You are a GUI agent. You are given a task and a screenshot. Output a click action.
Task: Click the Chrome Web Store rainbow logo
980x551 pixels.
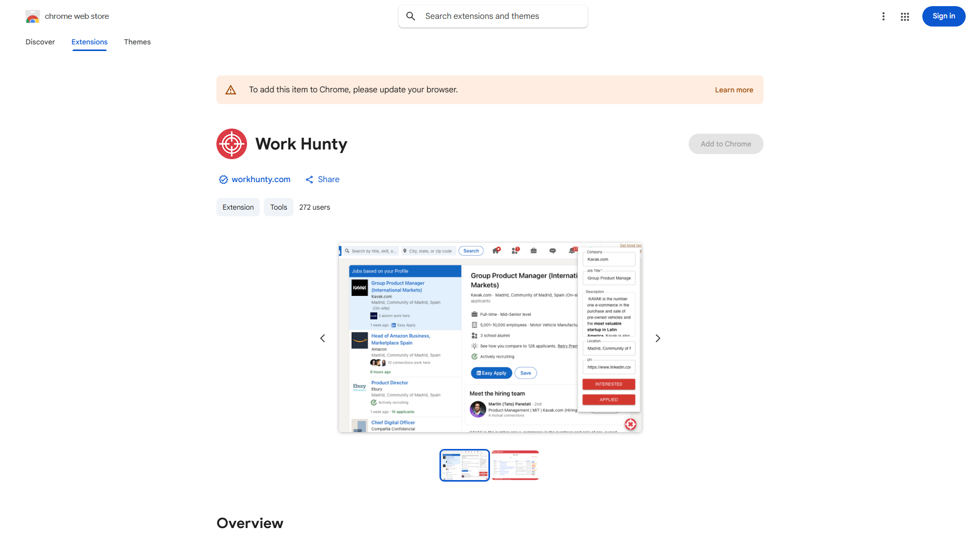point(32,17)
